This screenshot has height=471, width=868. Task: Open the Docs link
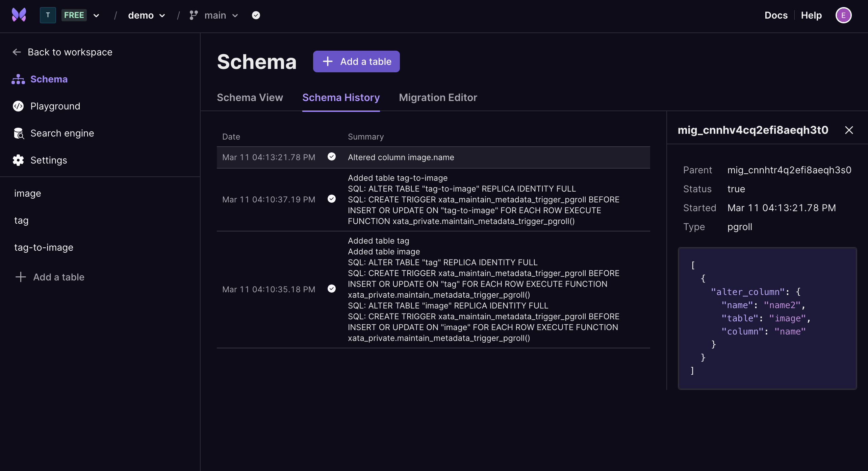point(776,15)
